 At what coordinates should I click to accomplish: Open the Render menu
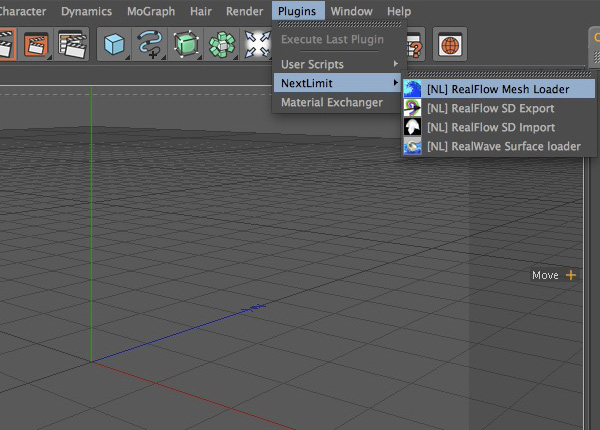[245, 11]
